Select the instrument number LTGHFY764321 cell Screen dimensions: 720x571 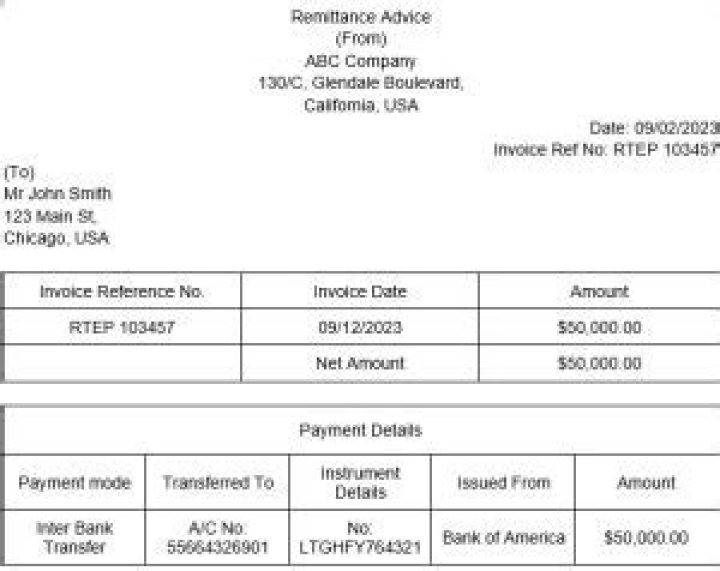360,537
